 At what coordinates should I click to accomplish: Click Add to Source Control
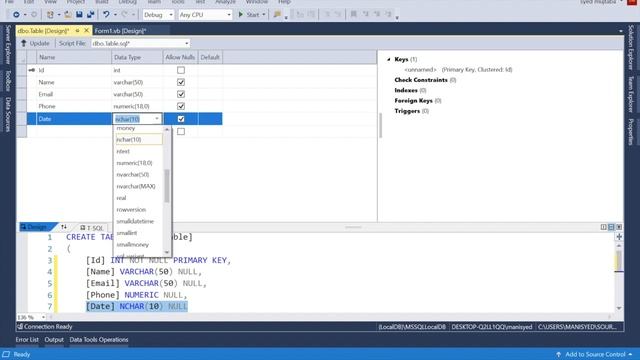tap(596, 354)
